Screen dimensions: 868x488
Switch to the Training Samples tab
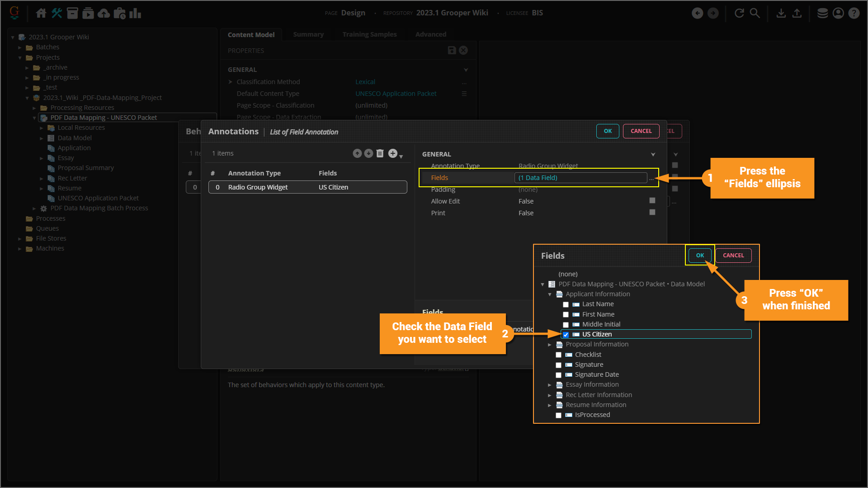pyautogui.click(x=369, y=34)
